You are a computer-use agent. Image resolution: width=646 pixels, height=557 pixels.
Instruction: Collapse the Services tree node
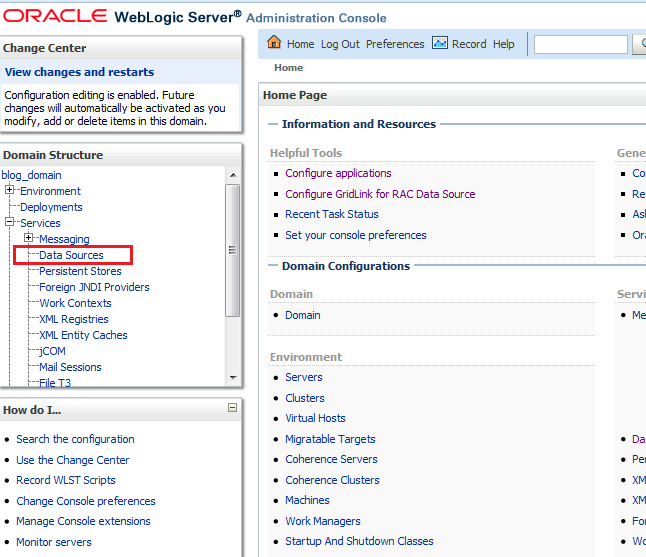[x=9, y=222]
